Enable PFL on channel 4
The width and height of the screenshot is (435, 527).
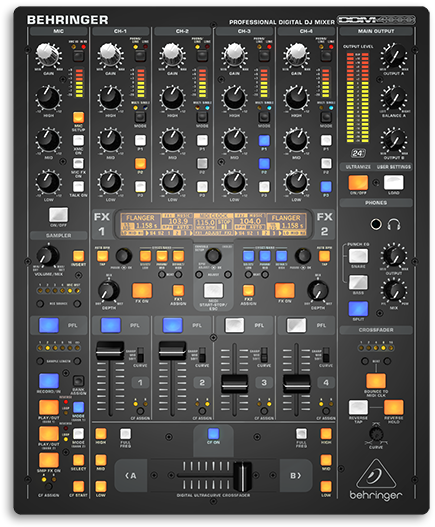(x=296, y=325)
